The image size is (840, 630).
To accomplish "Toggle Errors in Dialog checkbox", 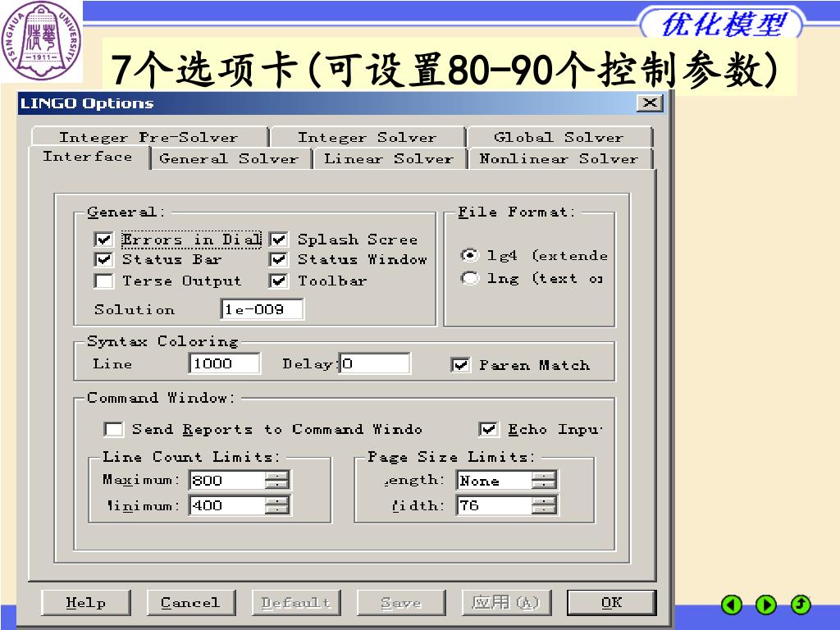I will 103,240.
